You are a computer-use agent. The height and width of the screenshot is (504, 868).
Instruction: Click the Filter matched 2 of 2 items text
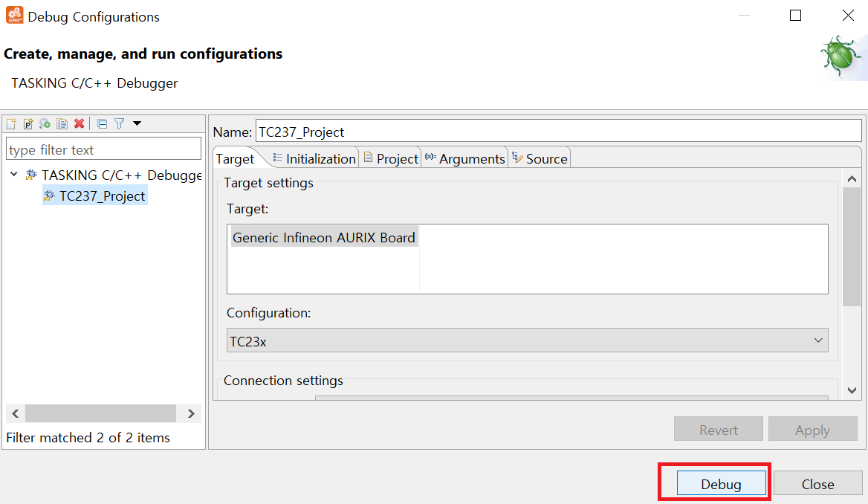point(88,438)
